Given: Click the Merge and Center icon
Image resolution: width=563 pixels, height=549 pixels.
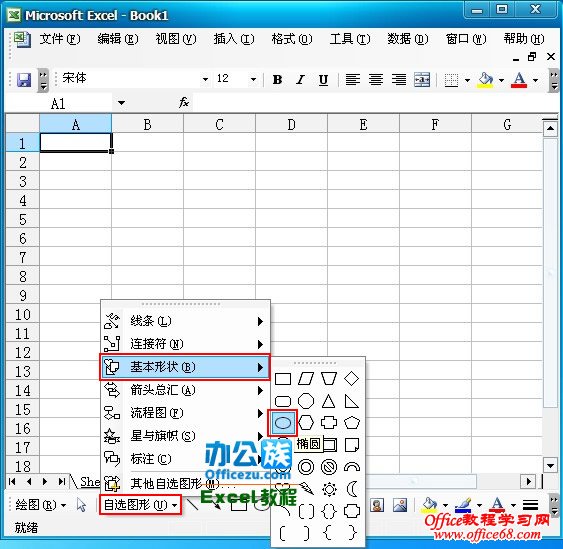Looking at the screenshot, I should click(x=422, y=79).
